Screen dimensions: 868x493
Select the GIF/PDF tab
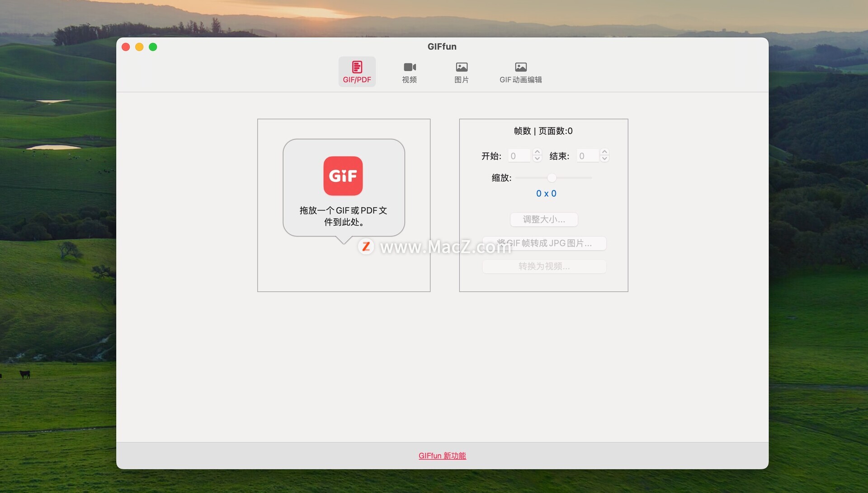[357, 72]
